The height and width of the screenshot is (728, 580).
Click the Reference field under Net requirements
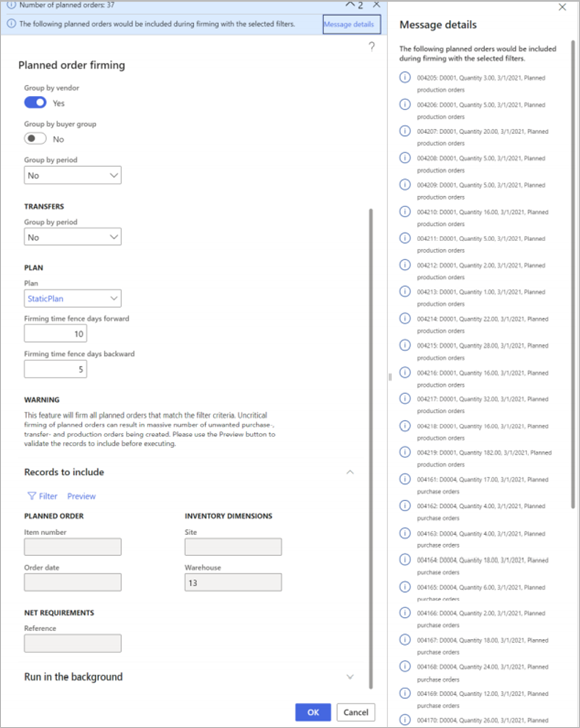point(73,644)
